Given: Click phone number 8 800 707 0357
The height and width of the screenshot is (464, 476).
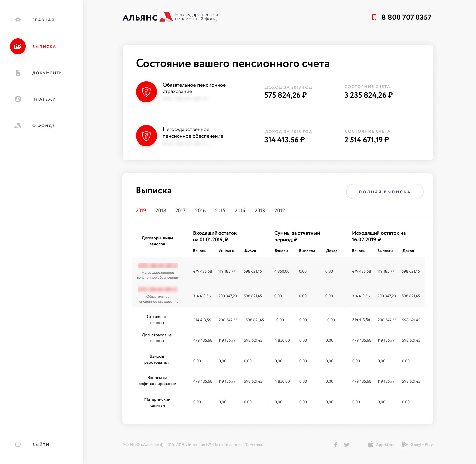Looking at the screenshot, I should (407, 17).
